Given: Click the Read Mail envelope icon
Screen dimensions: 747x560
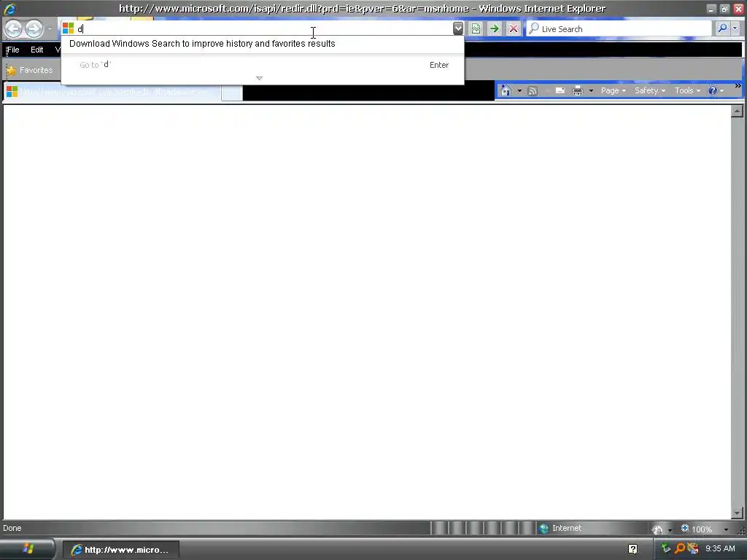Looking at the screenshot, I should pyautogui.click(x=560, y=90).
